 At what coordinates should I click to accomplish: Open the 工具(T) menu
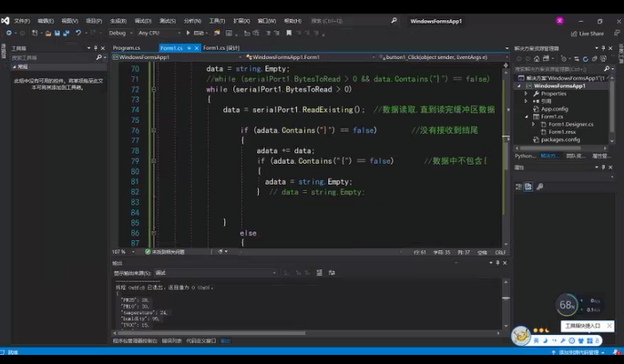point(217,21)
